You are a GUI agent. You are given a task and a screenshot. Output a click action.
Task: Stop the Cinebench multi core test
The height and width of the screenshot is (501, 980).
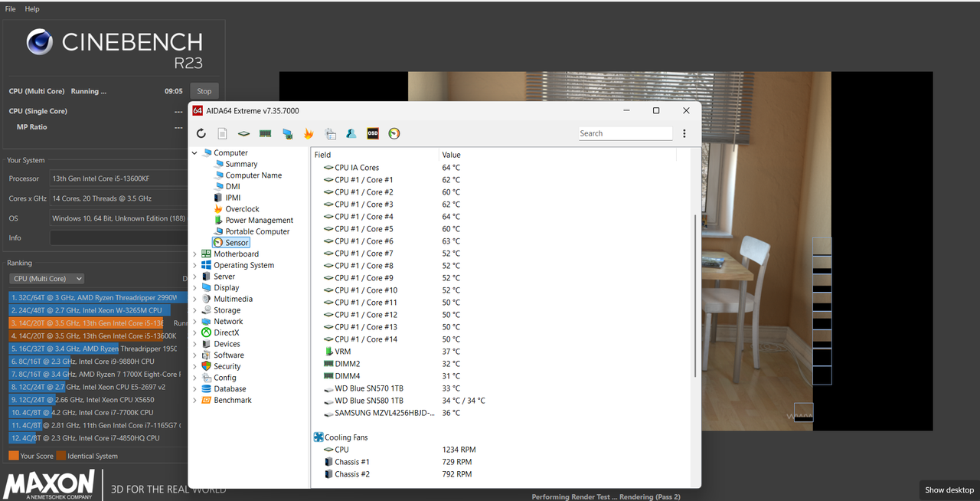(x=204, y=91)
